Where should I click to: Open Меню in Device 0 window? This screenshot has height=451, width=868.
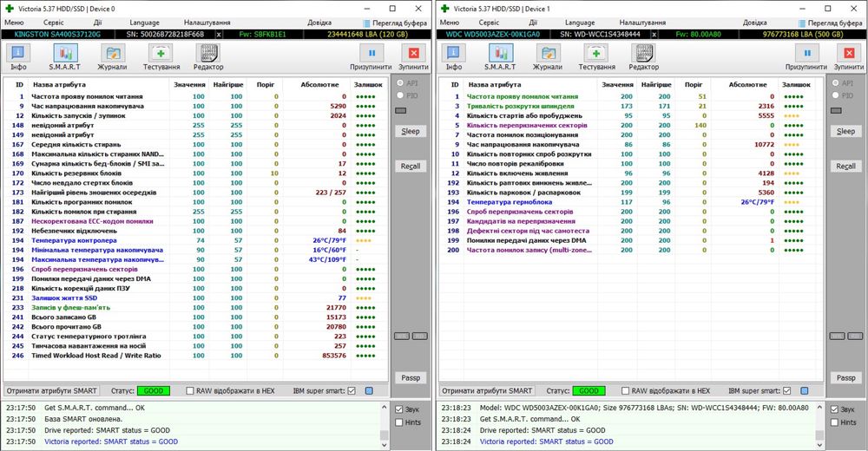(14, 23)
